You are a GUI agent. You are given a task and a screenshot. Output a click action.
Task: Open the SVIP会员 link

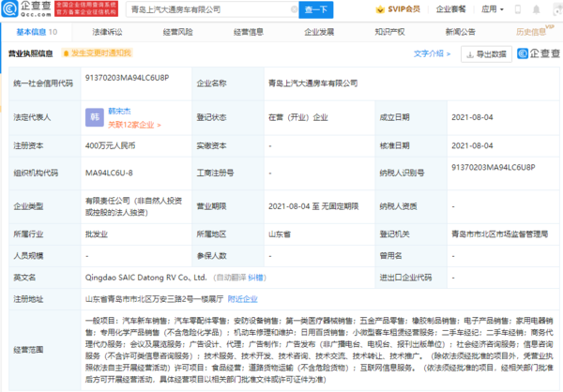403,9
